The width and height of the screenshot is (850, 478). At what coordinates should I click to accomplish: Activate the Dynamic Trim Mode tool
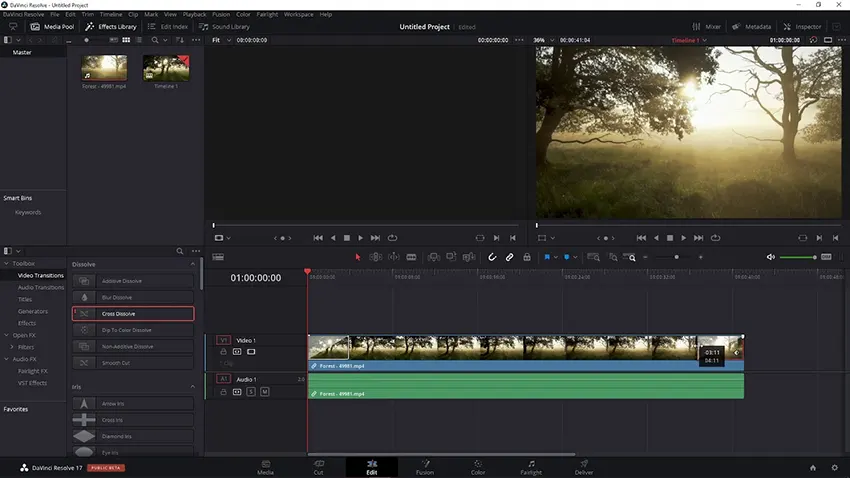(394, 257)
